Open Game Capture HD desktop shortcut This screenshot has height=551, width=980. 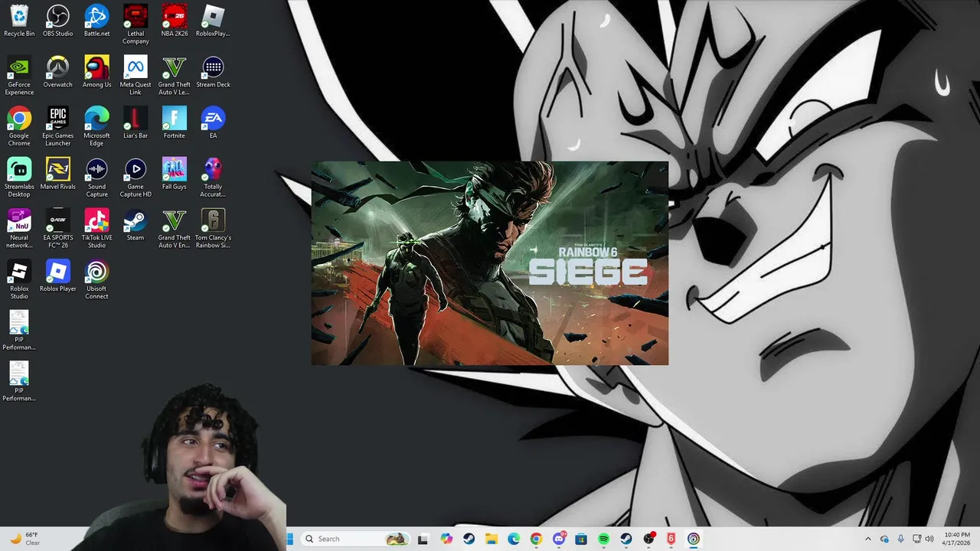[136, 178]
